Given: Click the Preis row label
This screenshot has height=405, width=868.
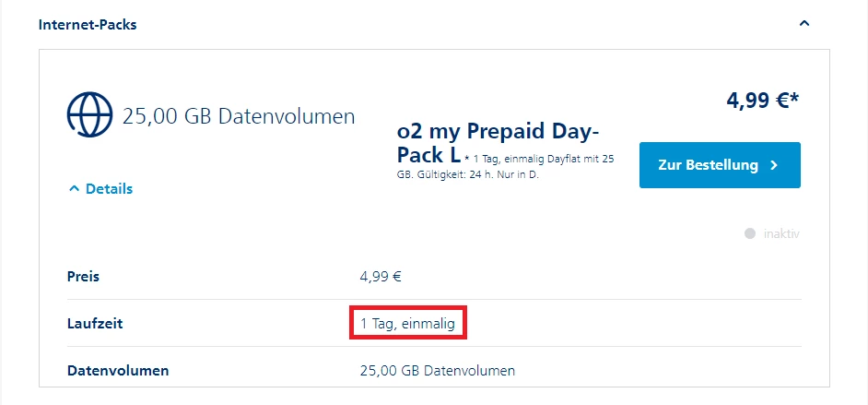Looking at the screenshot, I should pos(83,276).
